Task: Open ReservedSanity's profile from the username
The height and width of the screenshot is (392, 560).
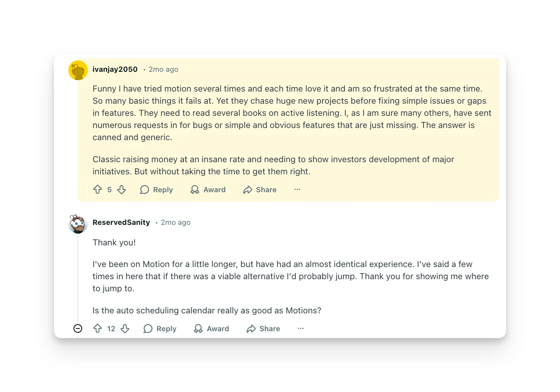Action: (121, 222)
